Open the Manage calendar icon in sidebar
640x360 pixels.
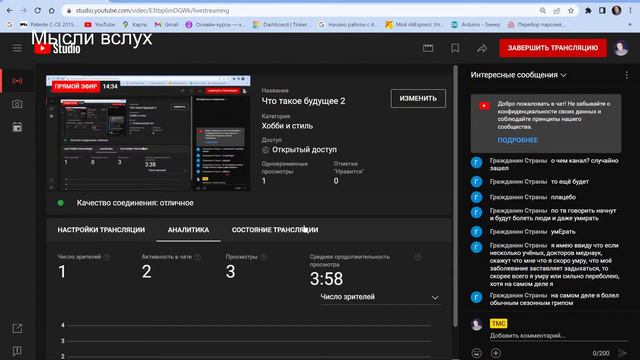point(17,127)
